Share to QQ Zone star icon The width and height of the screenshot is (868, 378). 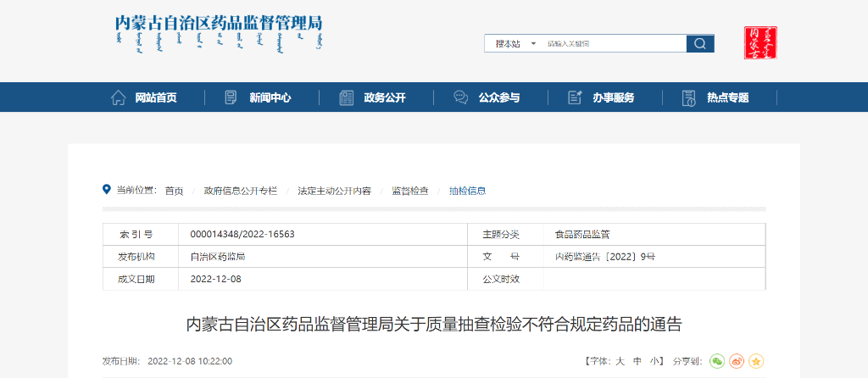tap(756, 361)
